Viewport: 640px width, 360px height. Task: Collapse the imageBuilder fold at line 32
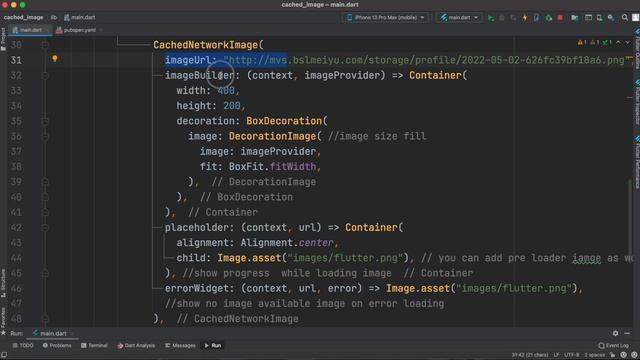(x=45, y=76)
